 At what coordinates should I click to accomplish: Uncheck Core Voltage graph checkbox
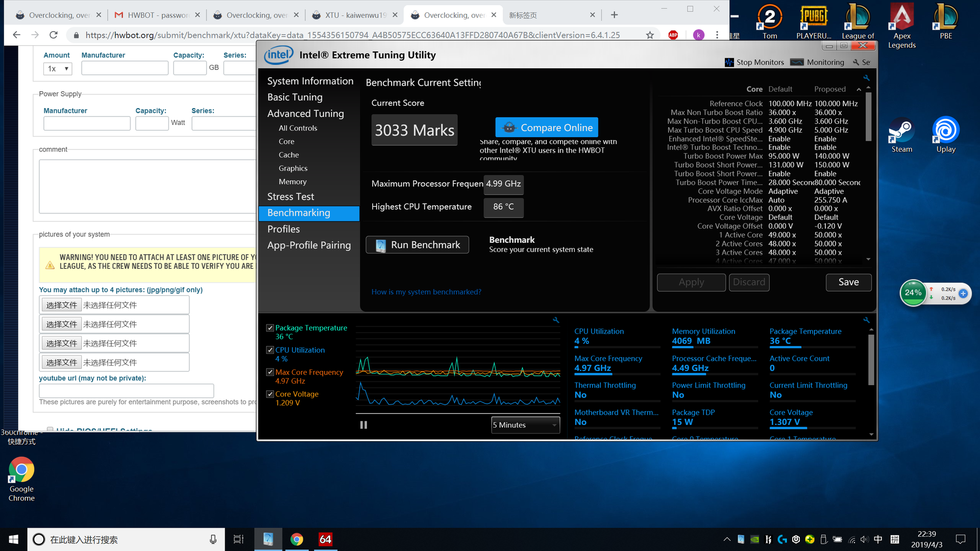tap(270, 394)
